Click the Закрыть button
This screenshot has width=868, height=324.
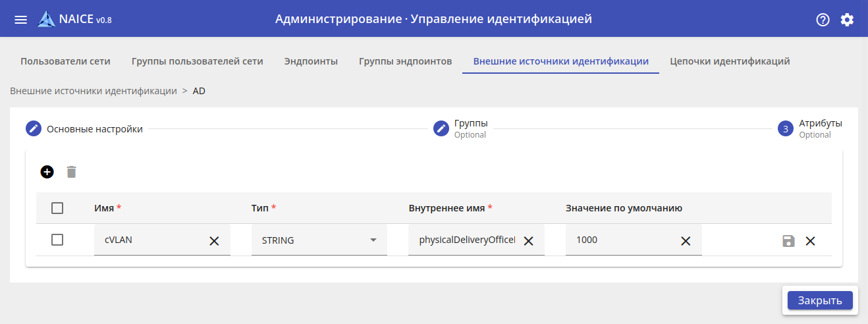click(820, 300)
